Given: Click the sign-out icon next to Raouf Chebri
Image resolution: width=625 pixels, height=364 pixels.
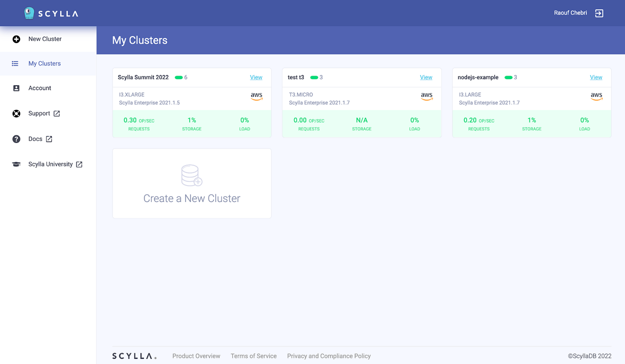Looking at the screenshot, I should [599, 13].
